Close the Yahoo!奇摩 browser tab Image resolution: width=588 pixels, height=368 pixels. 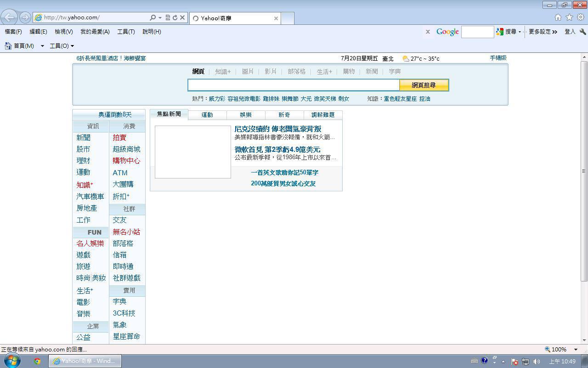(276, 18)
